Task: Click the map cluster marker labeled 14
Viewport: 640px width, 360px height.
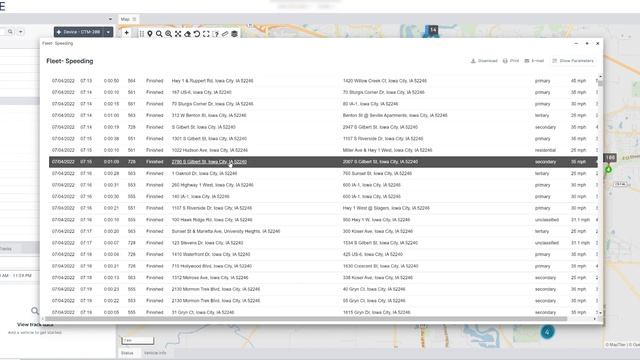Action: [x=433, y=30]
